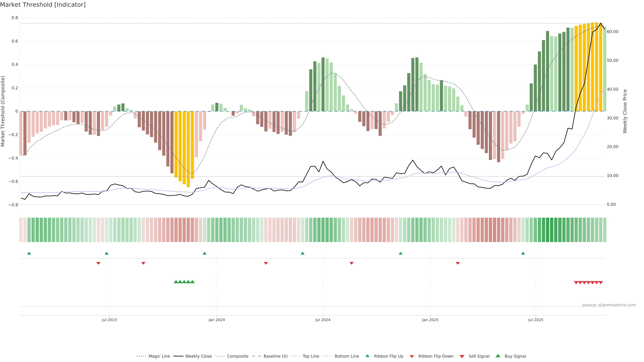Toggle Magic Line legend entry

pyautogui.click(x=159, y=356)
